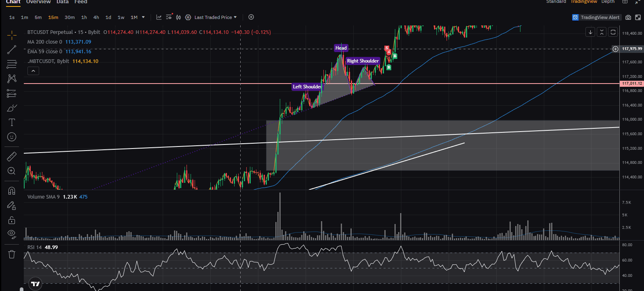Delete drawings with the trash icon
This screenshot has width=644, height=291.
coord(12,254)
